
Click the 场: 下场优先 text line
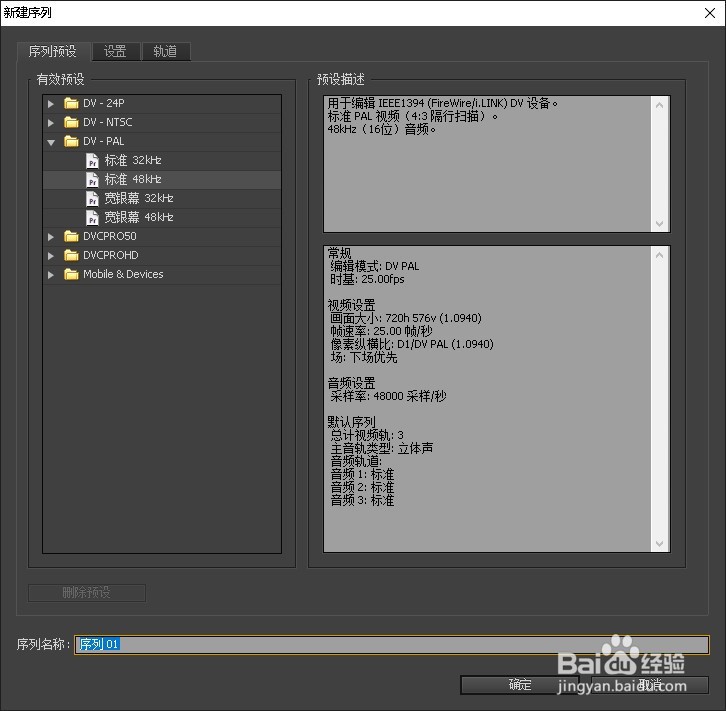[x=364, y=357]
